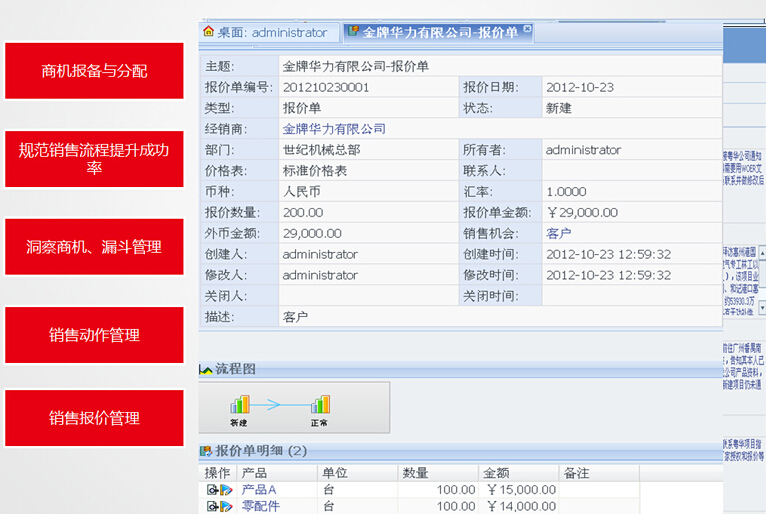Click the edit icon in 零配件 row
This screenshot has width=766, height=525.
coord(226,506)
